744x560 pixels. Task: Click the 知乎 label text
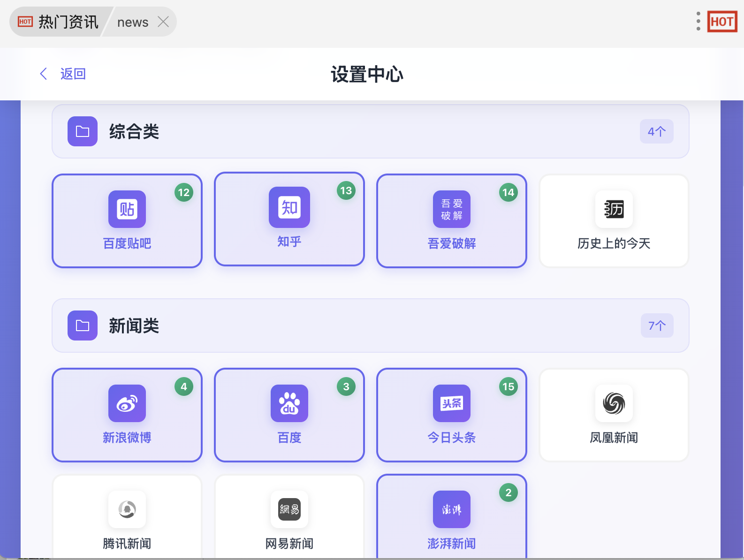tap(289, 242)
